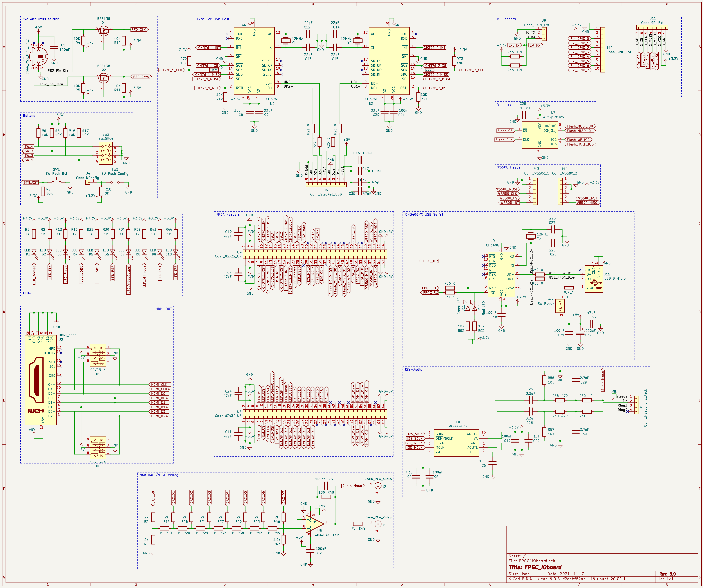Click the "File: FPGC4IOboard.sch" text
703x588 pixels.
532,561
